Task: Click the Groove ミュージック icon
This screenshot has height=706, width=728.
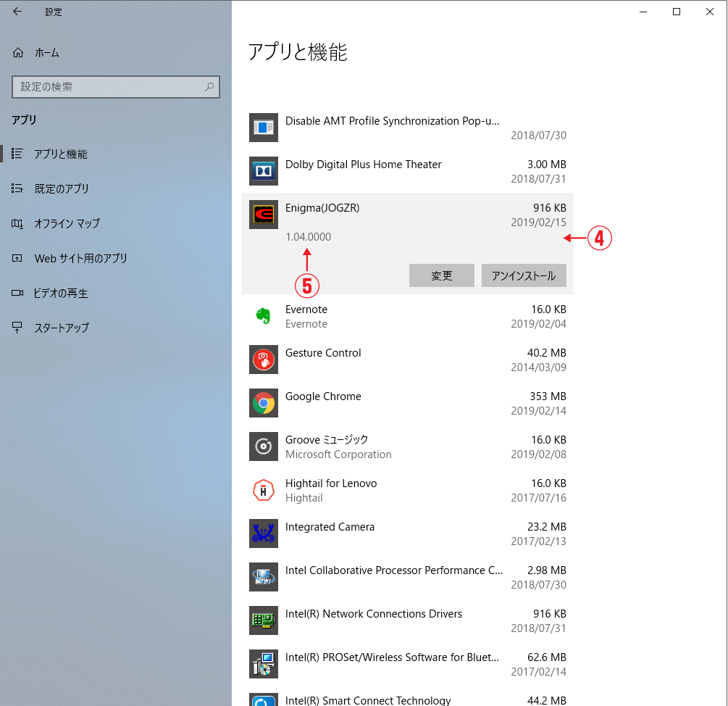Action: (263, 447)
